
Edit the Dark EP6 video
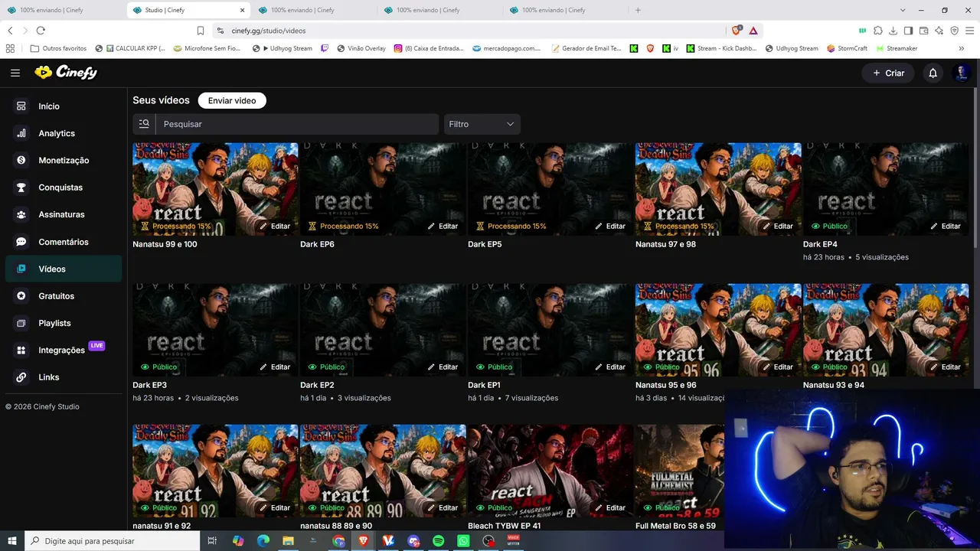443,227
